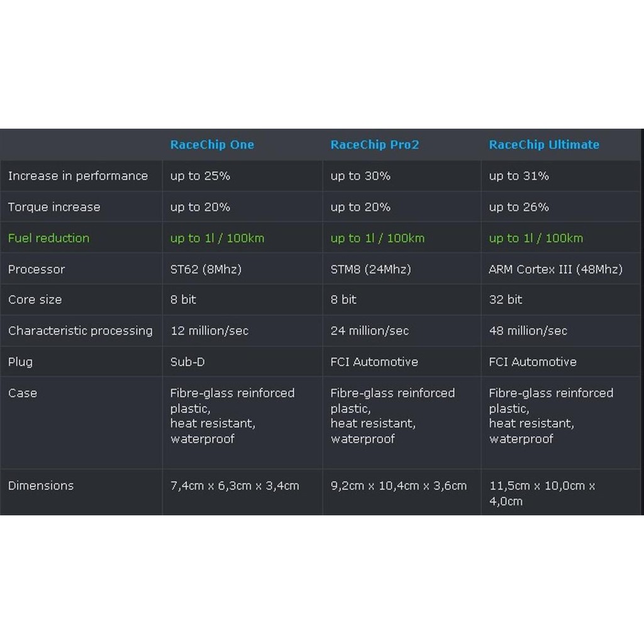Select the 7,4cm x 6,3cm x 3,4cm cell

[235, 486]
